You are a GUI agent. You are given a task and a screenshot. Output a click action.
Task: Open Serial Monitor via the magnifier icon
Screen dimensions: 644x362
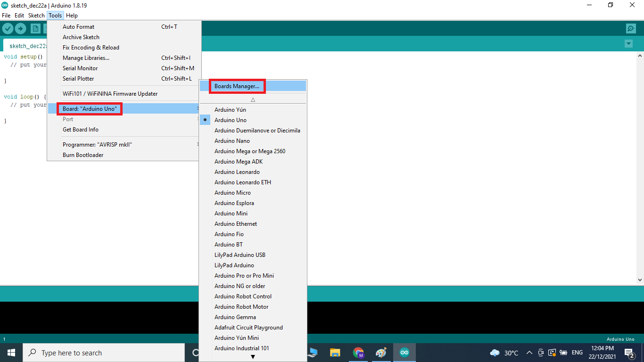pos(631,28)
